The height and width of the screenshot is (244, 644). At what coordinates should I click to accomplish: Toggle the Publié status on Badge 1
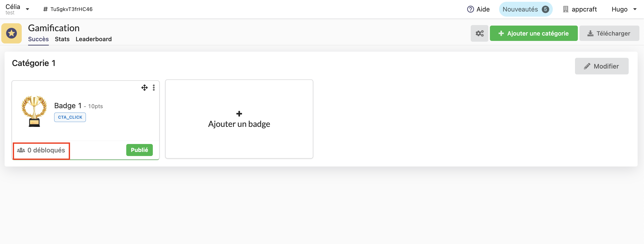pyautogui.click(x=139, y=150)
